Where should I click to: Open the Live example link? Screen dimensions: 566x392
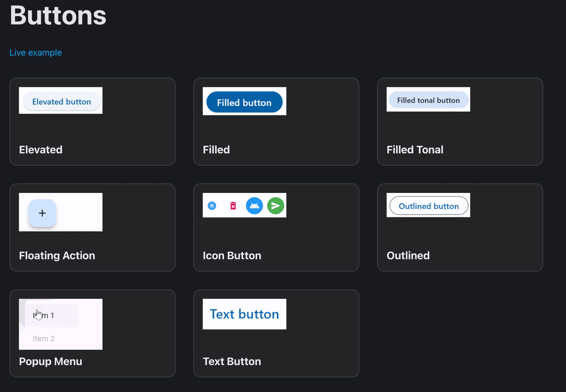(36, 52)
